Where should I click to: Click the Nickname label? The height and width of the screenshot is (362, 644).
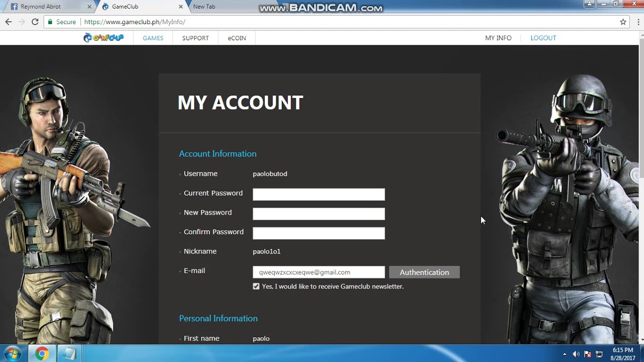(x=200, y=251)
